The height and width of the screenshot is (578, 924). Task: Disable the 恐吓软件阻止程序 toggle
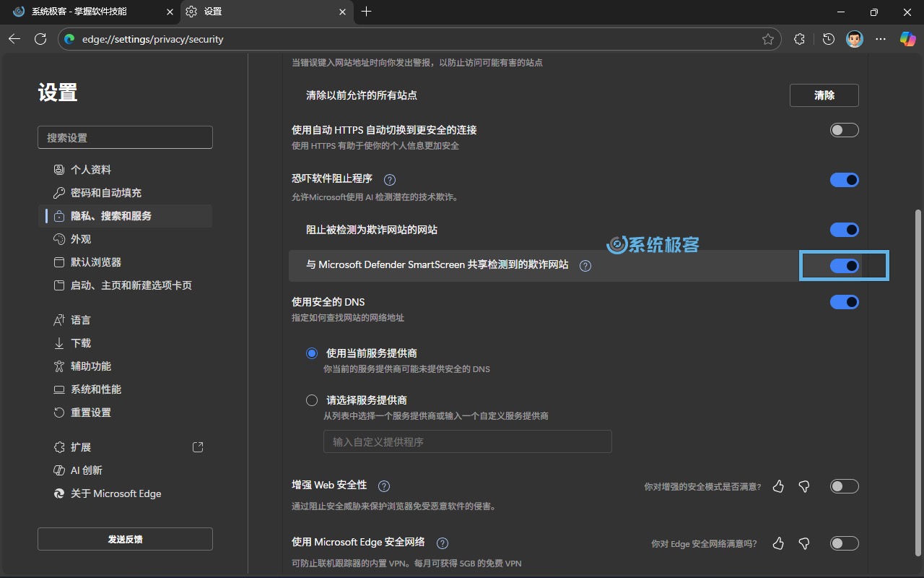(x=844, y=180)
